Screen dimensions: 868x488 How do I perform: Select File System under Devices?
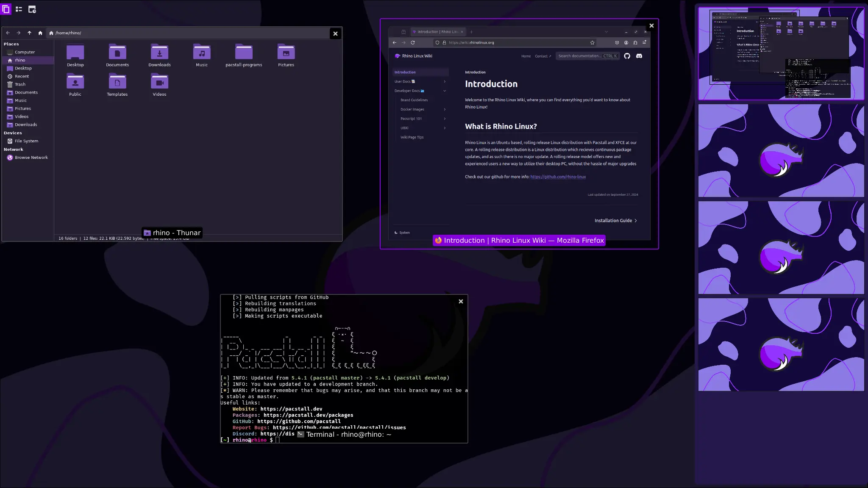coord(28,141)
